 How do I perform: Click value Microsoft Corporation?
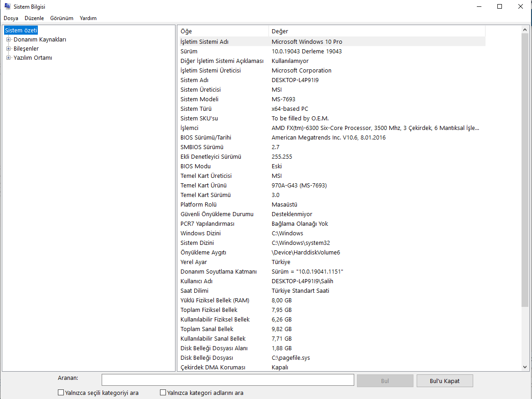[302, 70]
